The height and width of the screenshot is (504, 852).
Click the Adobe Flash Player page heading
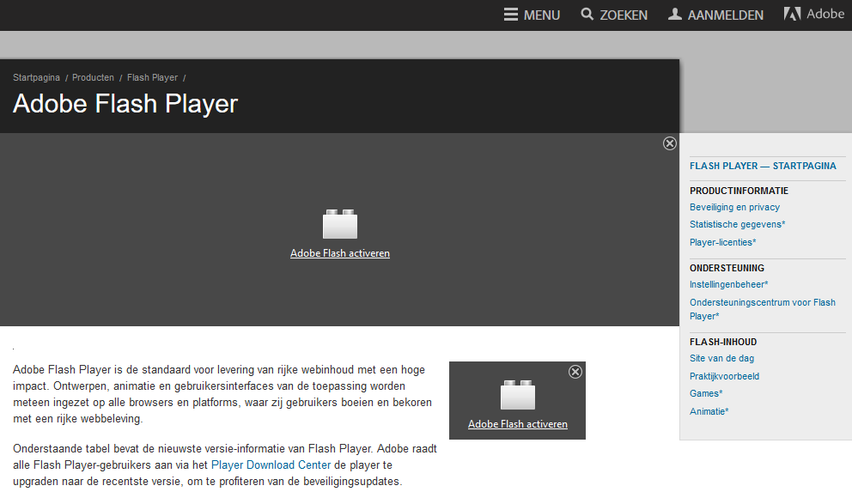coord(125,104)
